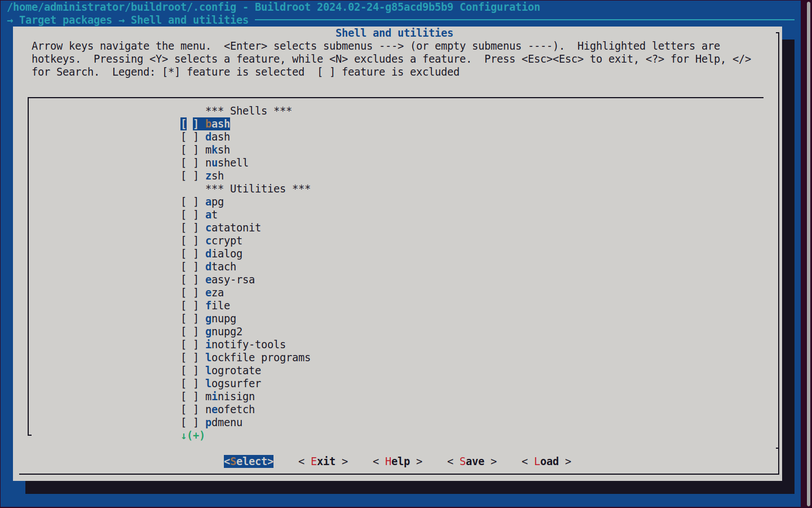Select the neofetch entry
812x508 pixels.
coord(230,410)
